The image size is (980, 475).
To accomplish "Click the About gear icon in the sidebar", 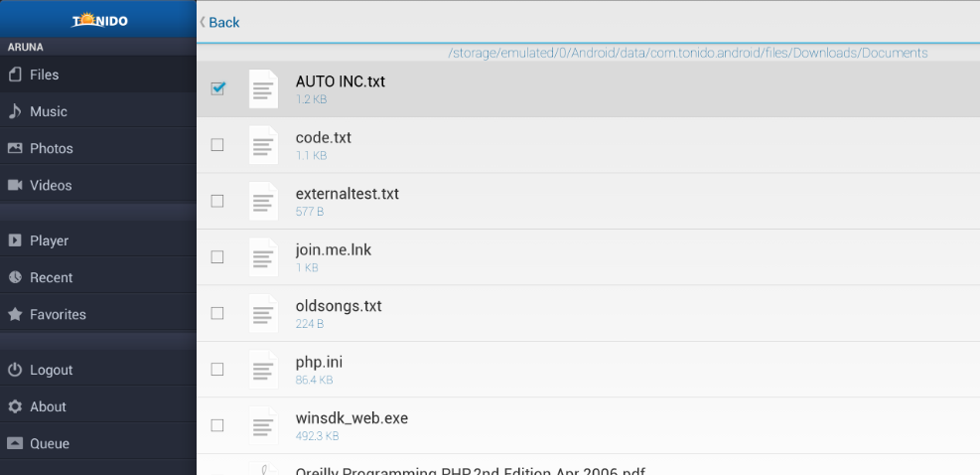I will [15, 406].
